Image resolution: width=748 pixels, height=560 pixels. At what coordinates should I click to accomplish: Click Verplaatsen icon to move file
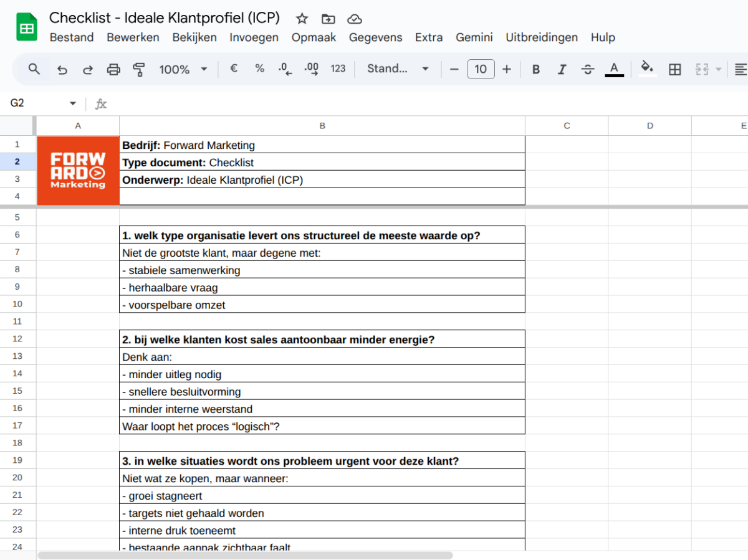(x=328, y=19)
